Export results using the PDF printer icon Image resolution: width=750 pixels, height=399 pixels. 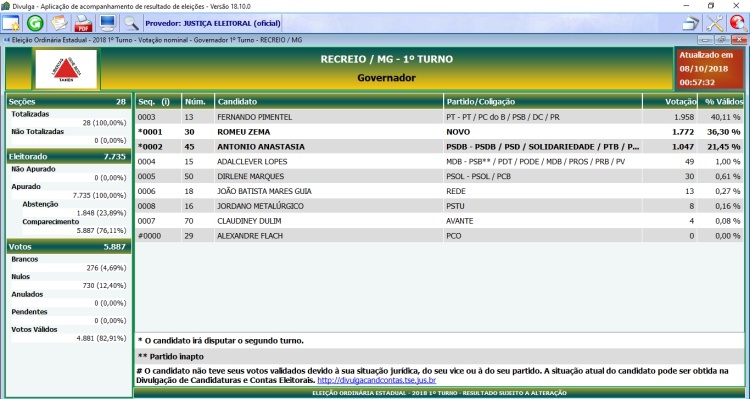(x=83, y=23)
